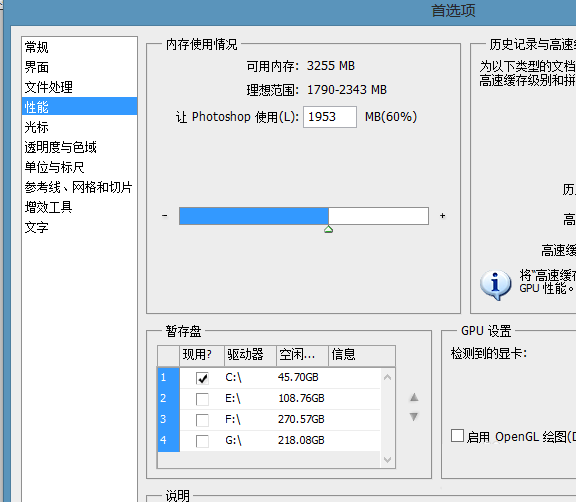Select scratch disk row number 3
This screenshot has width=576, height=502.
[169, 419]
